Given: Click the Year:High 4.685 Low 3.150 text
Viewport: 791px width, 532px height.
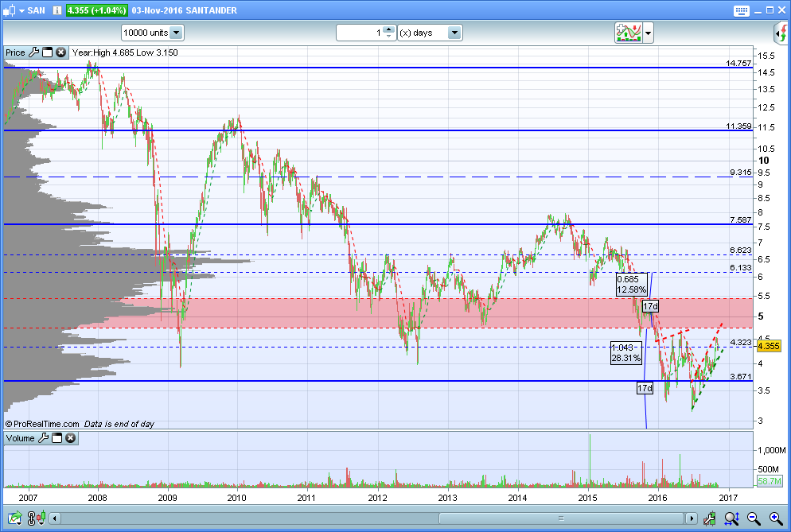Looking at the screenshot, I should point(125,52).
